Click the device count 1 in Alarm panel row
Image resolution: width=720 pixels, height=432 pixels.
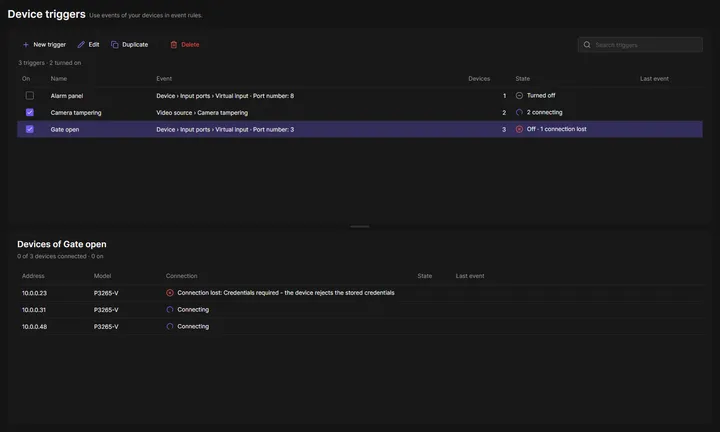[504, 96]
